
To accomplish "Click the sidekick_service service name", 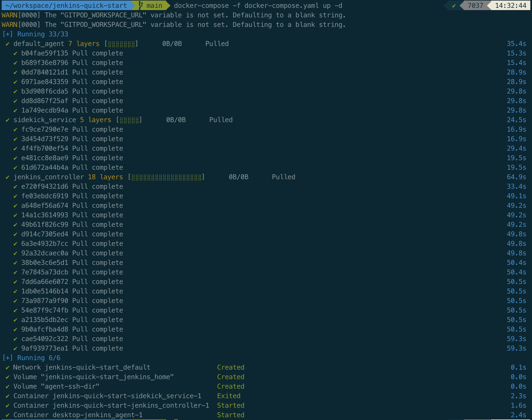I will [x=45, y=120].
